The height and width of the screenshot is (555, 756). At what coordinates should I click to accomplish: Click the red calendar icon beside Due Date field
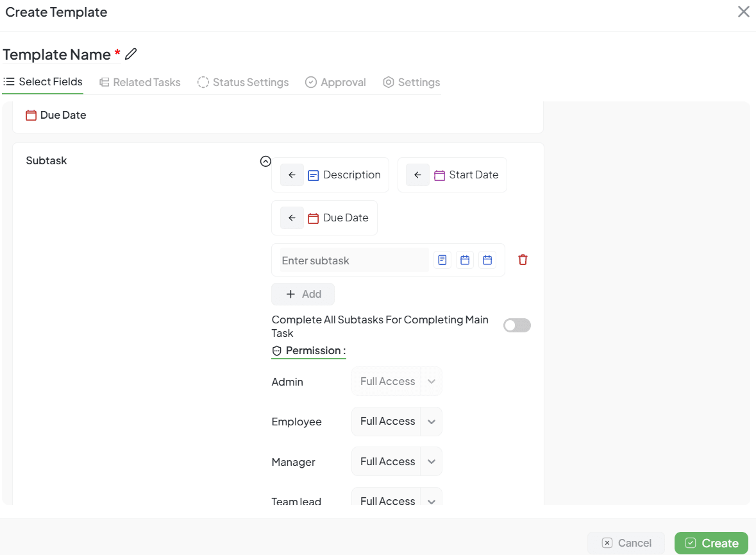[x=30, y=115]
